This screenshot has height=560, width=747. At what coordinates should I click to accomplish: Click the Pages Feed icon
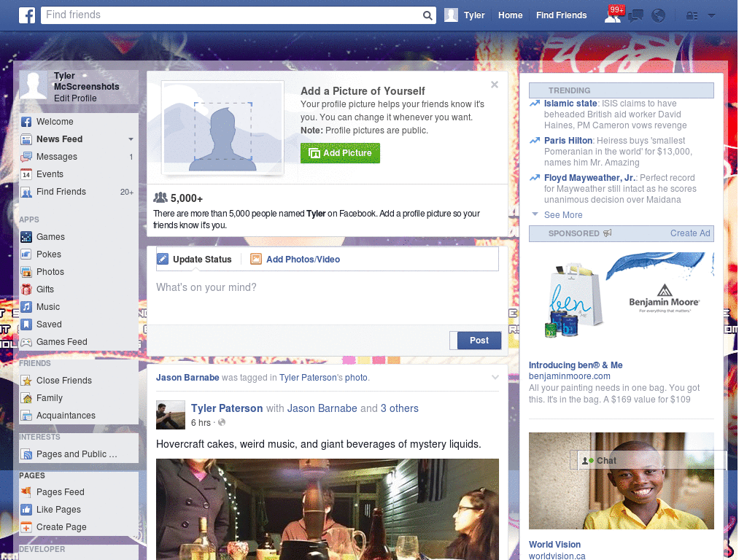click(x=26, y=492)
